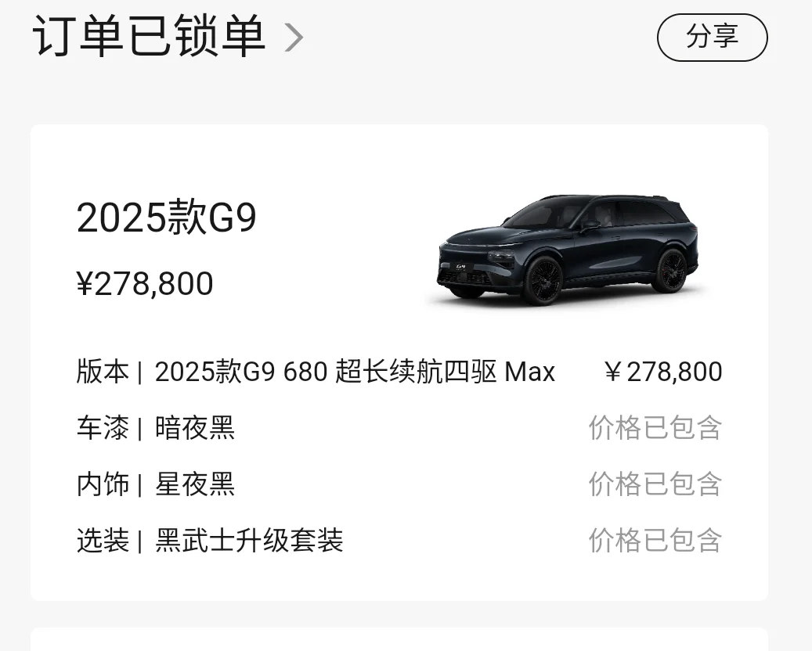
Task: Tap the car's front wheel in image
Action: (x=543, y=280)
